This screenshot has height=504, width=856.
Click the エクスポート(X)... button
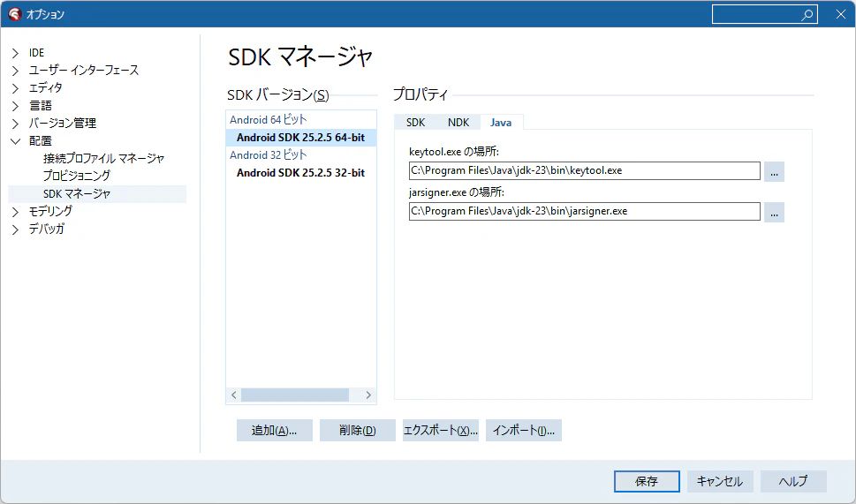(x=441, y=431)
